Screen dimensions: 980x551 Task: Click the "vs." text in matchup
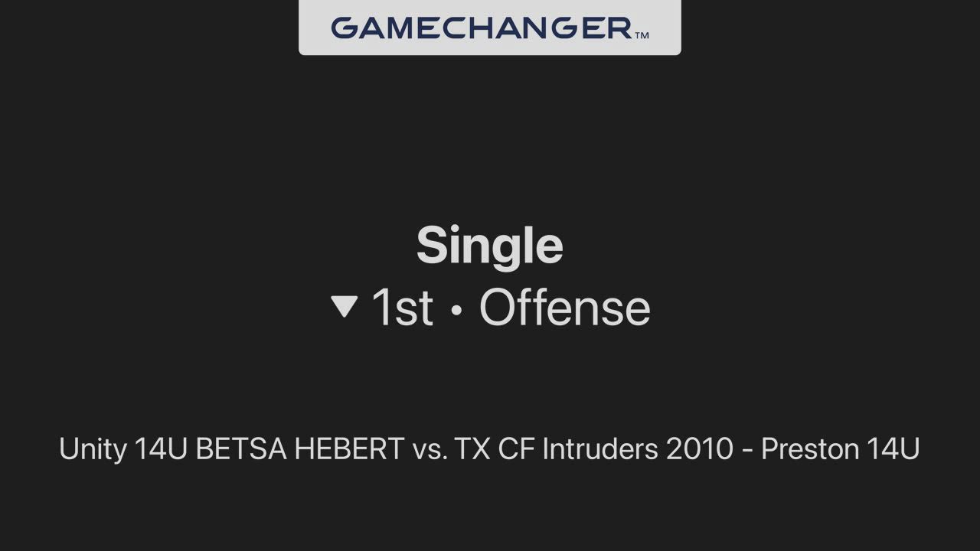tap(429, 449)
